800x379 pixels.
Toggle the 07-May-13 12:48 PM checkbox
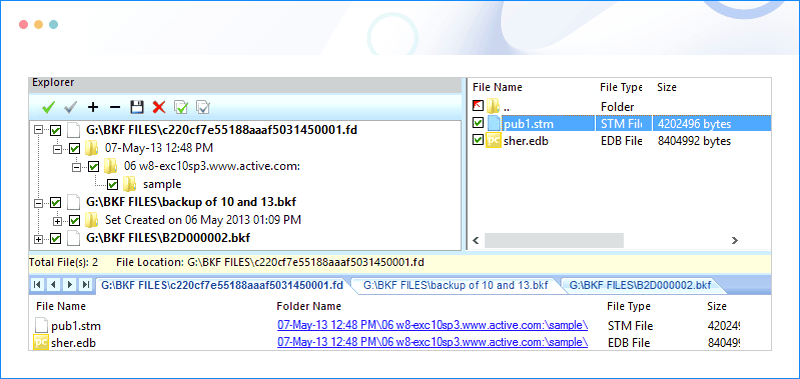(x=74, y=149)
